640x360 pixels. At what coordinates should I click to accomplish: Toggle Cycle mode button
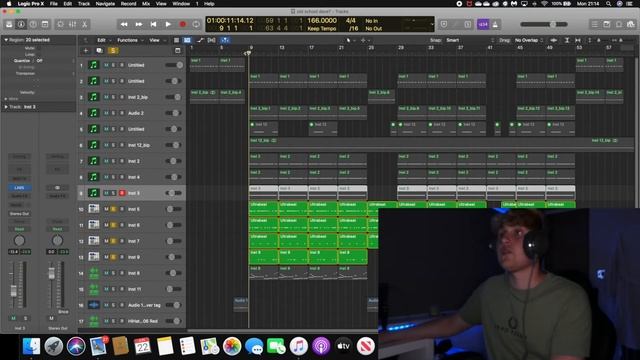point(196,24)
